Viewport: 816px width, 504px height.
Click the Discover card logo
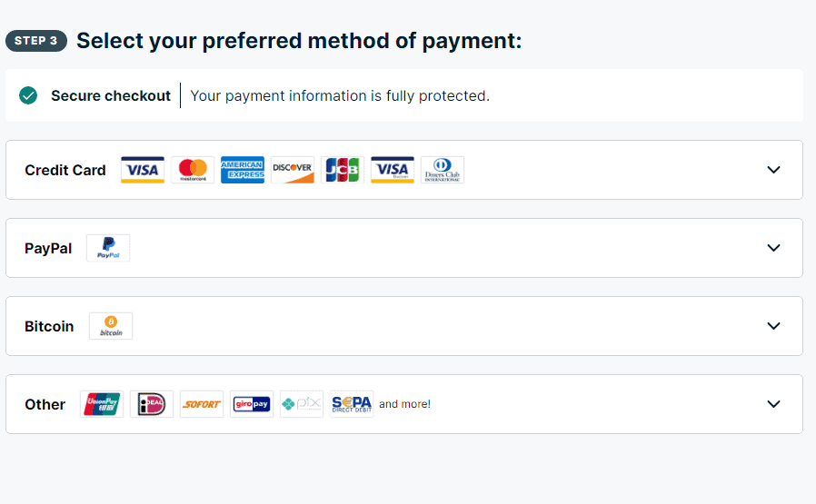[x=293, y=170]
